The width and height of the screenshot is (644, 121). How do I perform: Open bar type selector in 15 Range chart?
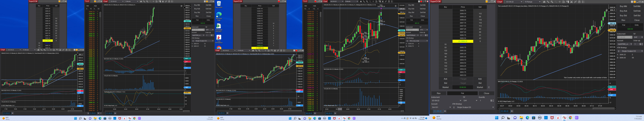point(544,2)
